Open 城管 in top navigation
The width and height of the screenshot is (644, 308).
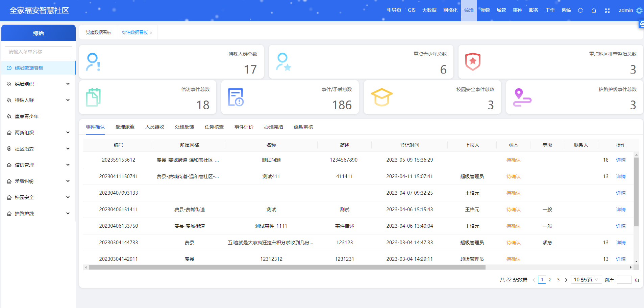pos(501,10)
